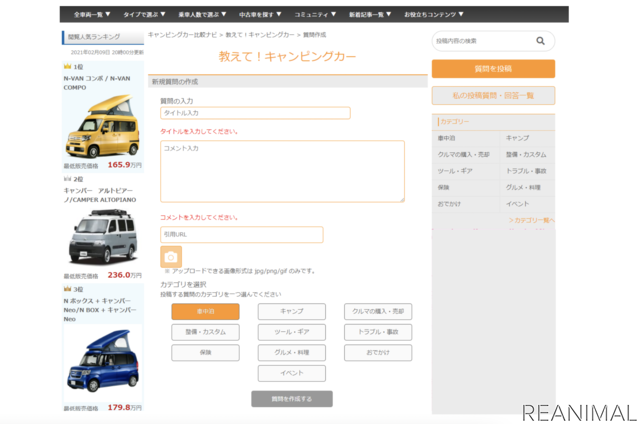Screen dimensions: 640x424
Task: Select the ツール・ギア category toggle in form
Action: click(291, 332)
